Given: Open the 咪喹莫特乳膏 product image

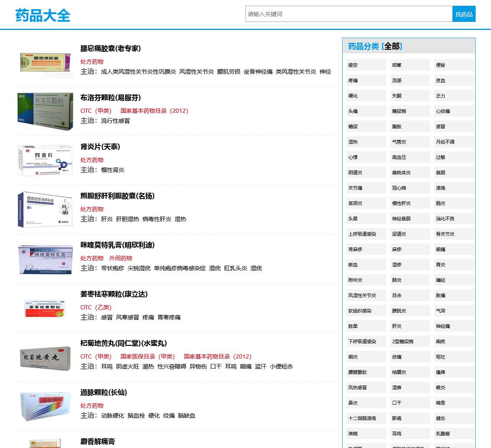Looking at the screenshot, I should tap(45, 259).
